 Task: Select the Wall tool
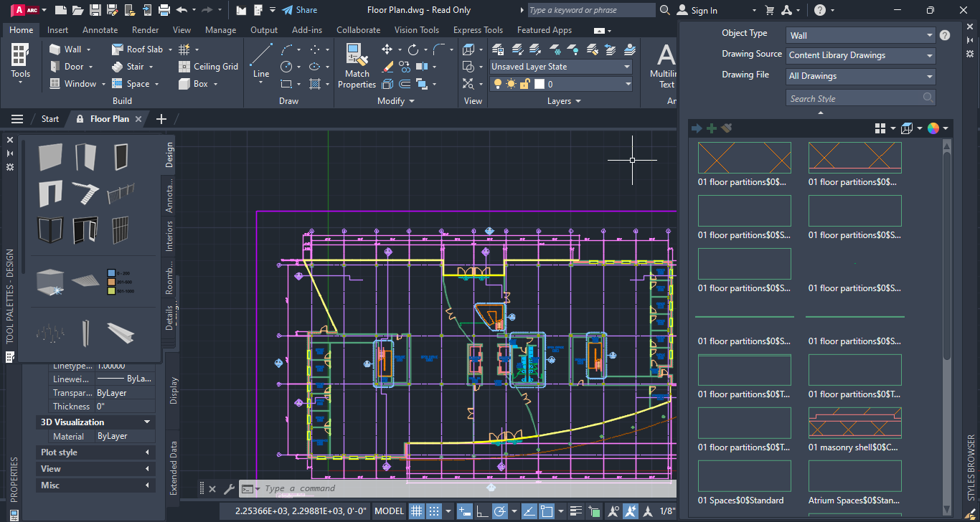click(x=66, y=49)
